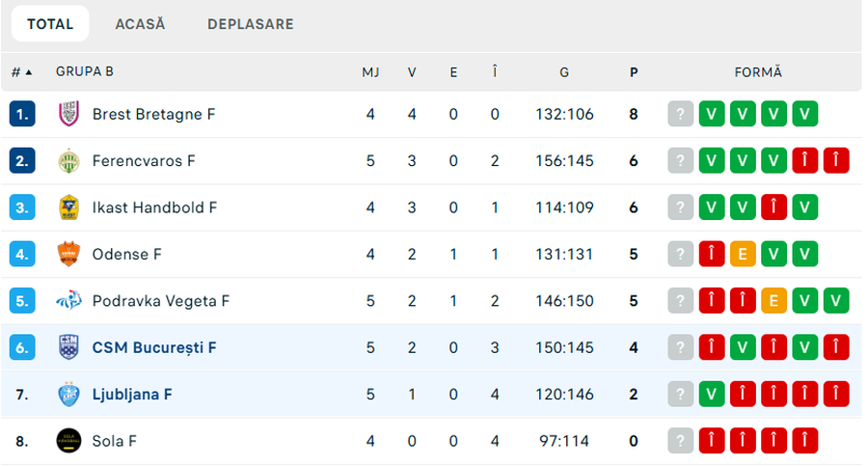Click the gray question mark badge for Sola
This screenshot has width=868, height=466.
[680, 441]
